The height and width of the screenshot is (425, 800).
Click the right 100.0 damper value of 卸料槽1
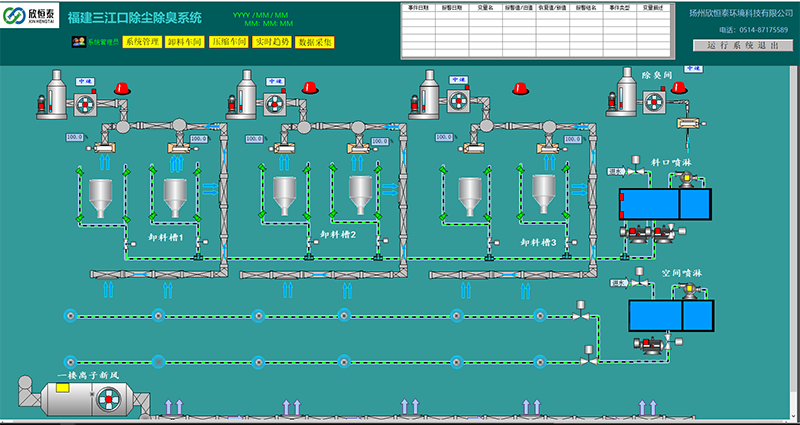tap(198, 139)
